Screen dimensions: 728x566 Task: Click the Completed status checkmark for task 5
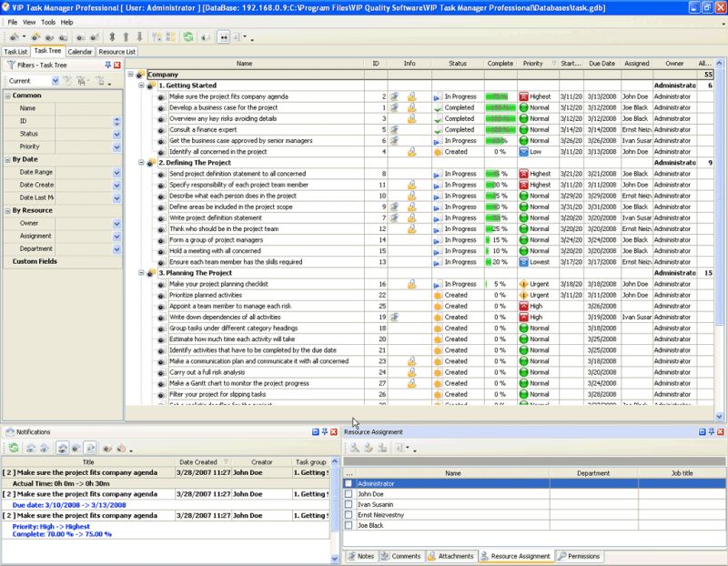coord(438,130)
